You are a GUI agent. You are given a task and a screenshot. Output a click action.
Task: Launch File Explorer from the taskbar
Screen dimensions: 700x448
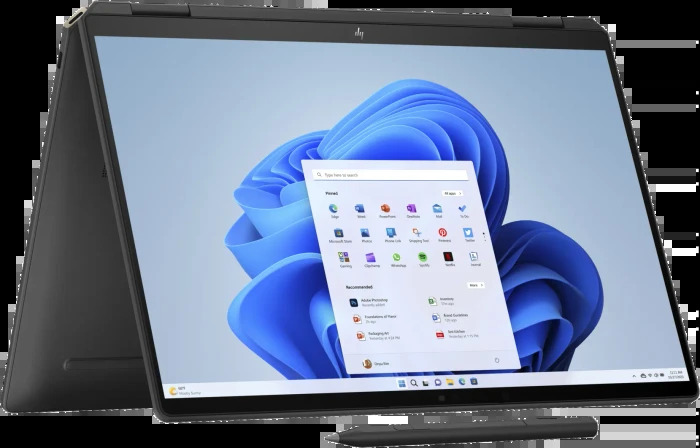point(450,382)
